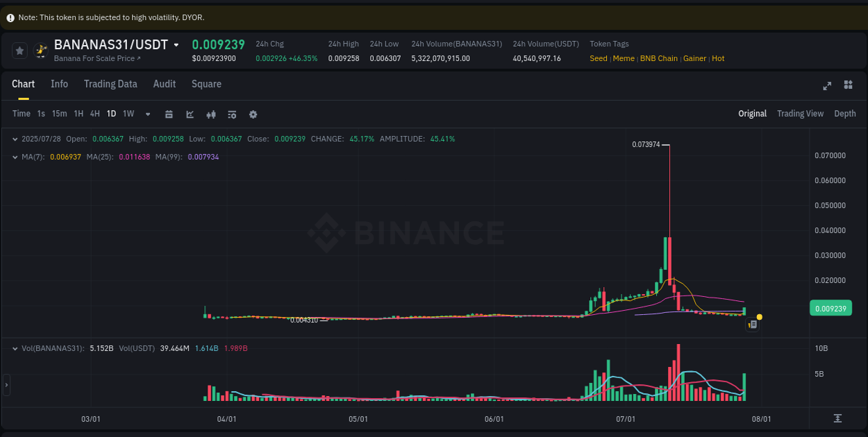The height and width of the screenshot is (437, 868).
Task: Click the star favorite icon near the pair name
Action: (x=19, y=50)
